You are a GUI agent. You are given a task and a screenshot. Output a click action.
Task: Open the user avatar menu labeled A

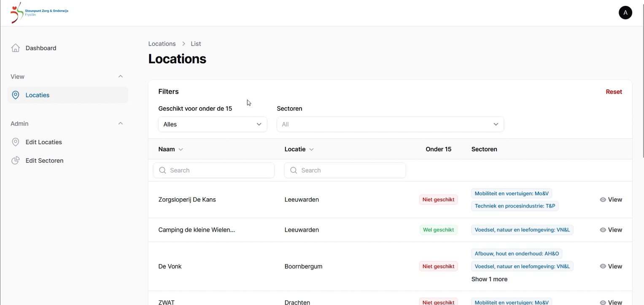tap(625, 13)
